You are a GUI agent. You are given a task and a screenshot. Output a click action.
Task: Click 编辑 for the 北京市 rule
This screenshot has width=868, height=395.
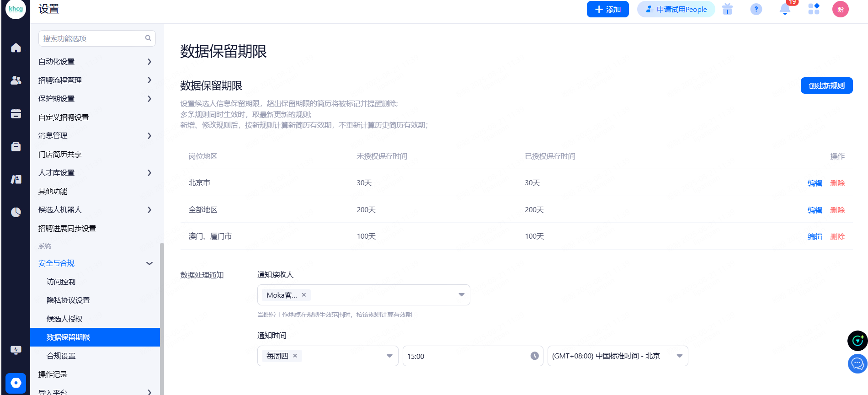pos(815,183)
